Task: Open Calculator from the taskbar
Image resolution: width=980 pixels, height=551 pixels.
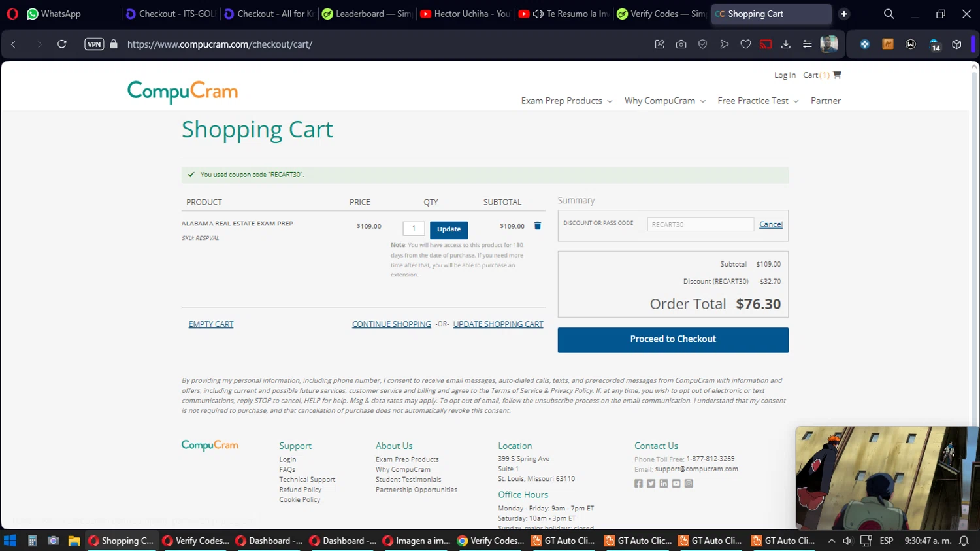Action: click(32, 541)
